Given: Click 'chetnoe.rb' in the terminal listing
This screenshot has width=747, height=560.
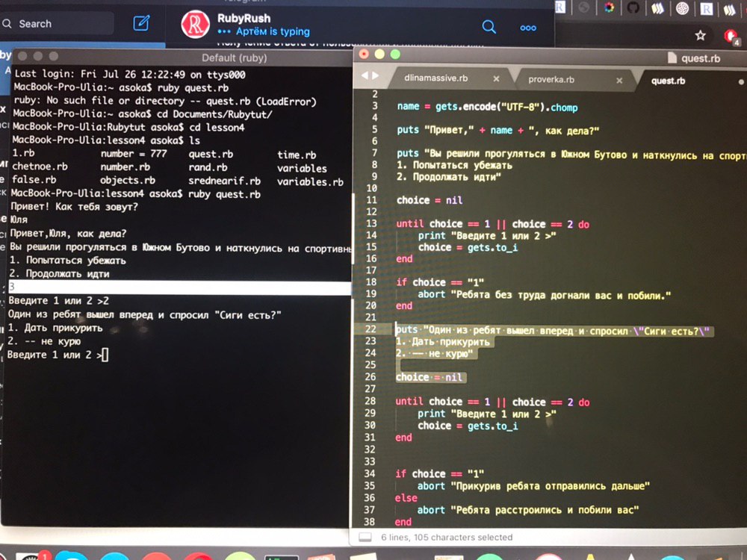Looking at the screenshot, I should 40,167.
